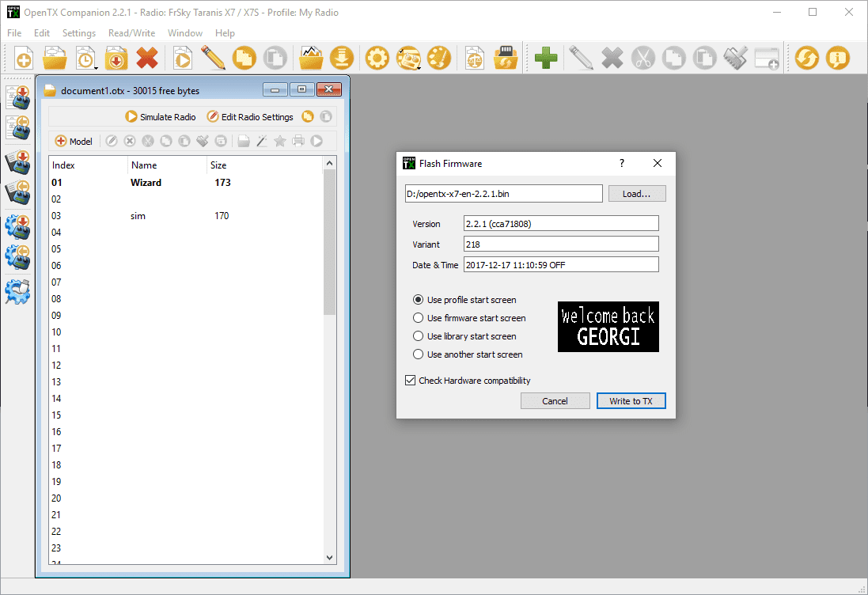Click copy radio settings icon beside Edit Radio Settings
868x595 pixels.
coord(308,117)
